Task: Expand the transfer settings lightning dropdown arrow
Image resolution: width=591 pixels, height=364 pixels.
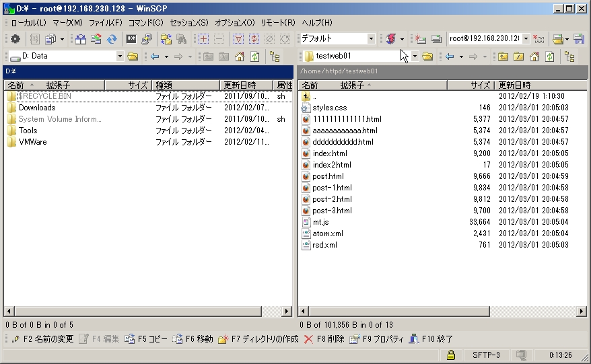Action: (402, 39)
